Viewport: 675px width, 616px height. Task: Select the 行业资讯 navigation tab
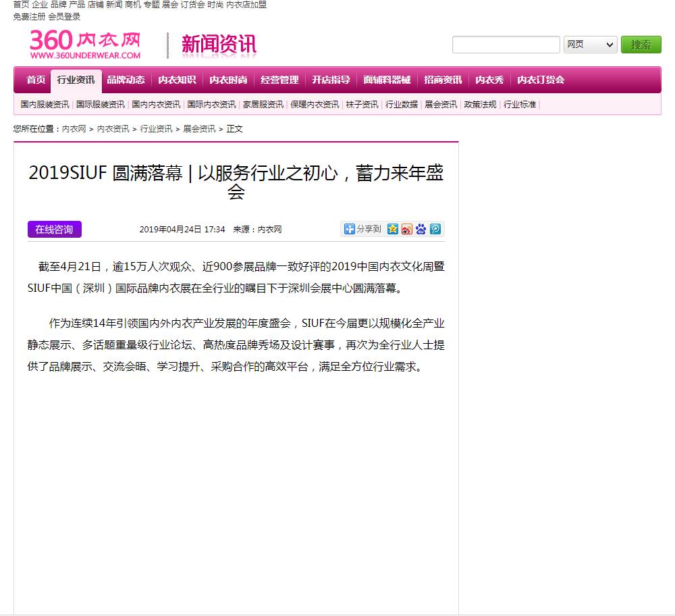[76, 80]
